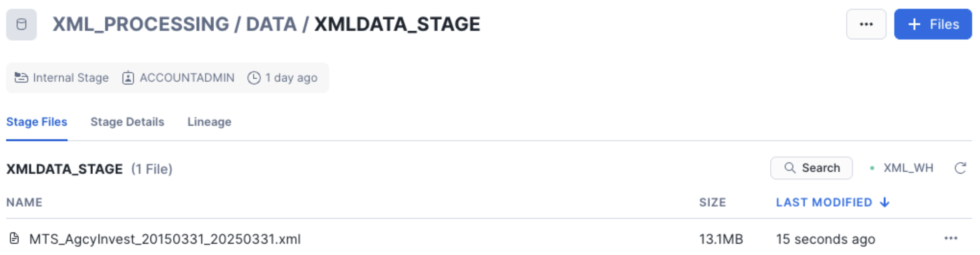Click the Internal Stage type icon

tap(21, 78)
